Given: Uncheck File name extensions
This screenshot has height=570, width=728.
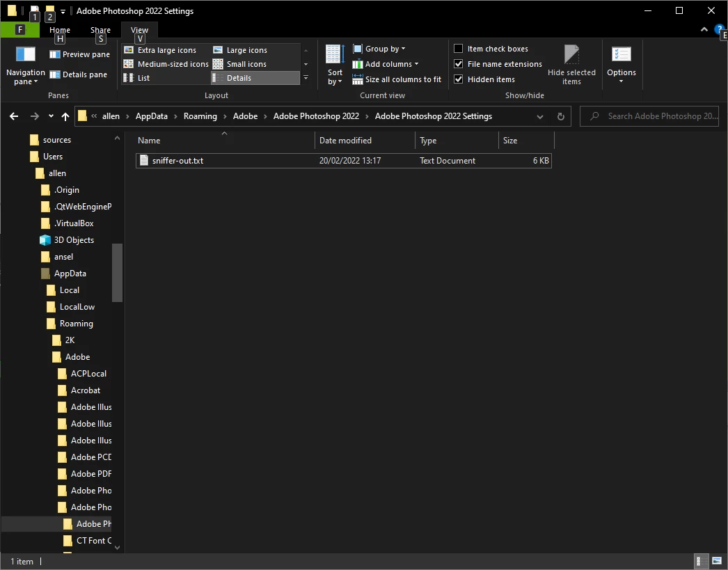Looking at the screenshot, I should click(458, 63).
